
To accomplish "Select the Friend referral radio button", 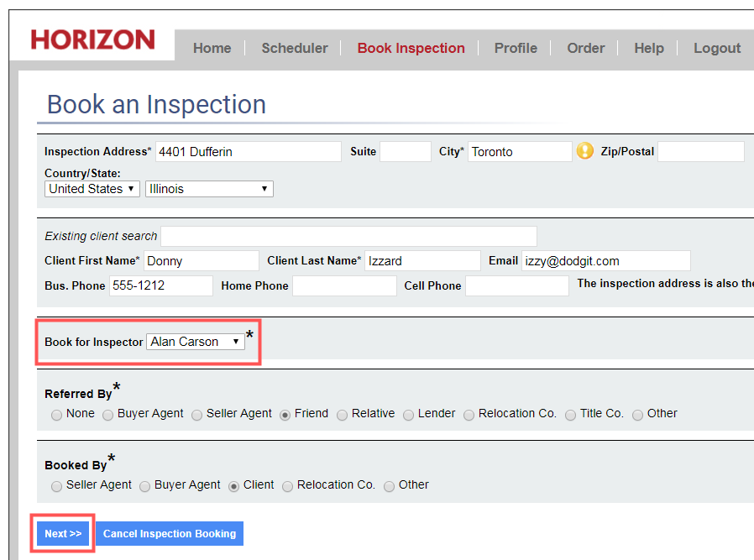I will [285, 415].
